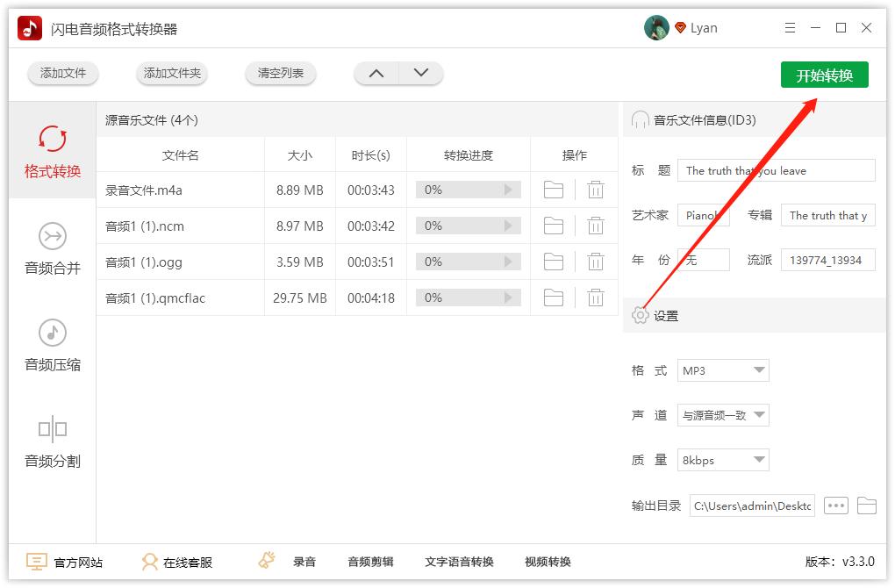Click the 录音 microphone icon

[267, 561]
